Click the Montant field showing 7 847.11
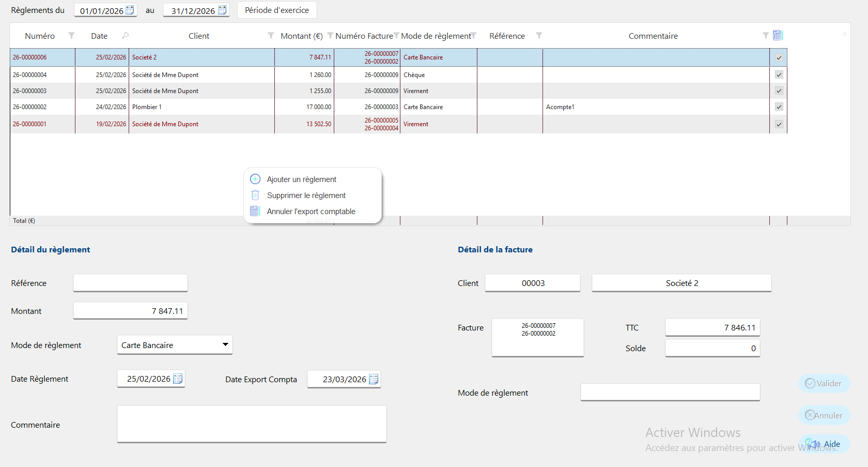Image resolution: width=868 pixels, height=467 pixels. [x=130, y=311]
